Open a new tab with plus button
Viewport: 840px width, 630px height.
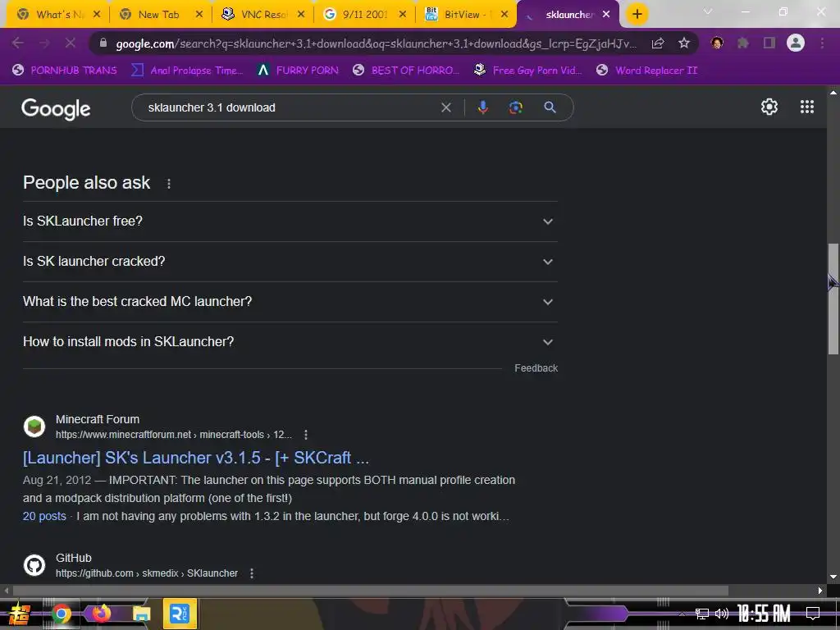637,15
